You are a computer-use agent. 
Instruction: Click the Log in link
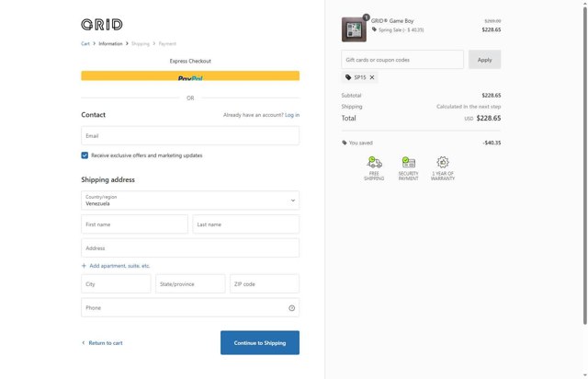coord(292,115)
